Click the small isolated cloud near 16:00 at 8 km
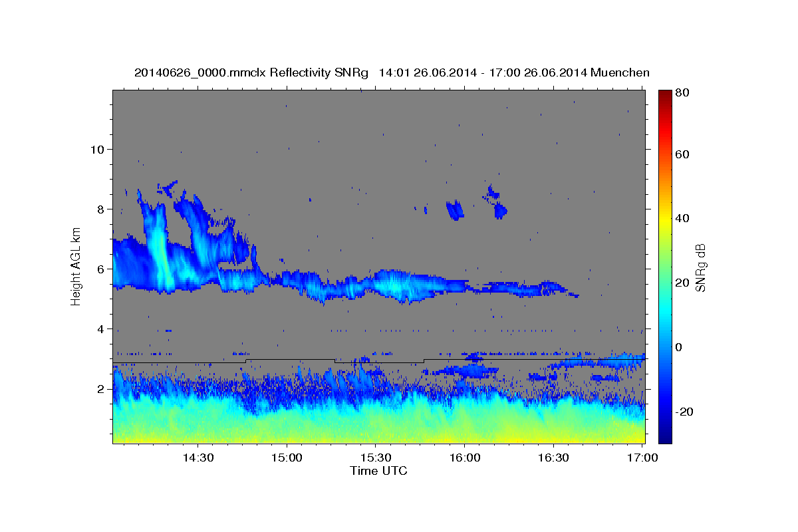The width and height of the screenshot is (798, 532). 455,209
